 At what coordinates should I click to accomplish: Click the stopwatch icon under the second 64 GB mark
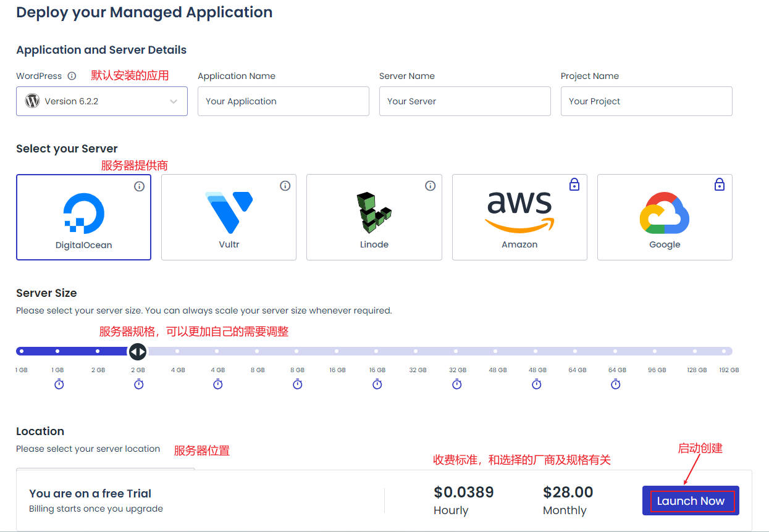point(616,384)
